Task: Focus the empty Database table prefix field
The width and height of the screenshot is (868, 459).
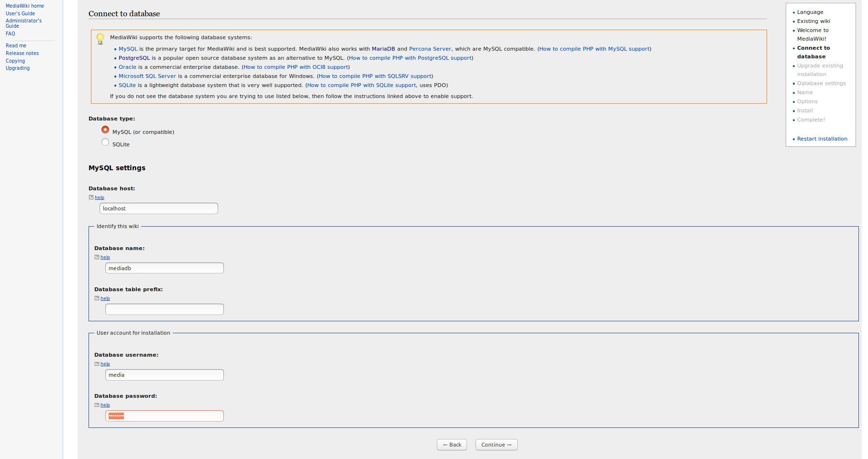Action: click(165, 309)
